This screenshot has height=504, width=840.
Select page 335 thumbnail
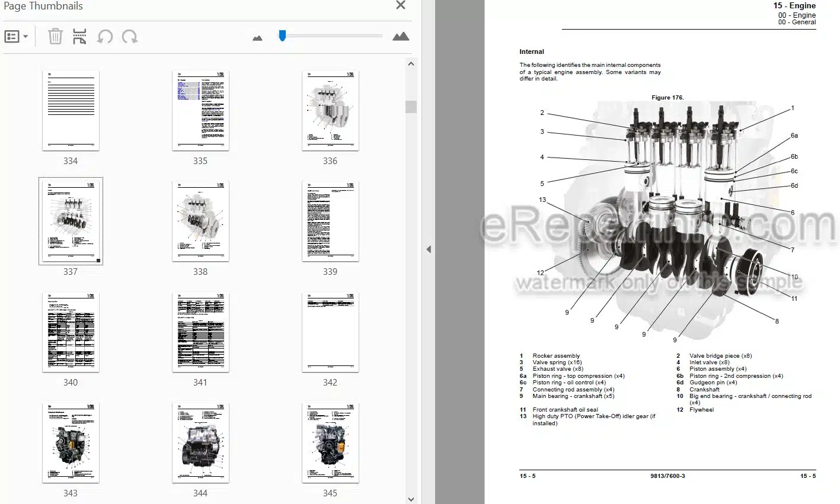[200, 110]
